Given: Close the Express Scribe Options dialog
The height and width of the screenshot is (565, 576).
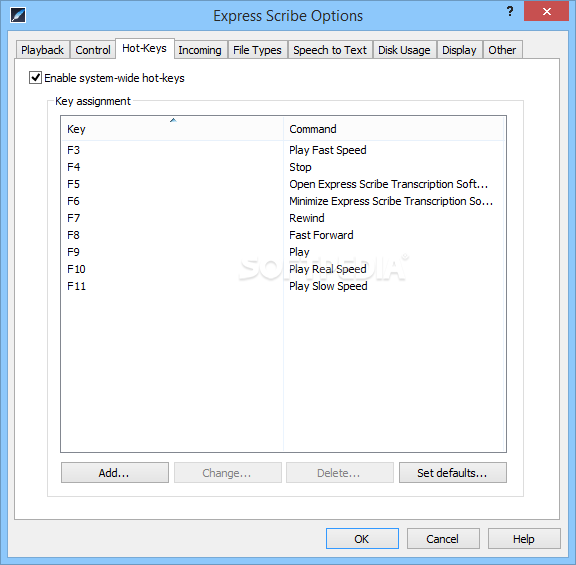Looking at the screenshot, I should [546, 11].
